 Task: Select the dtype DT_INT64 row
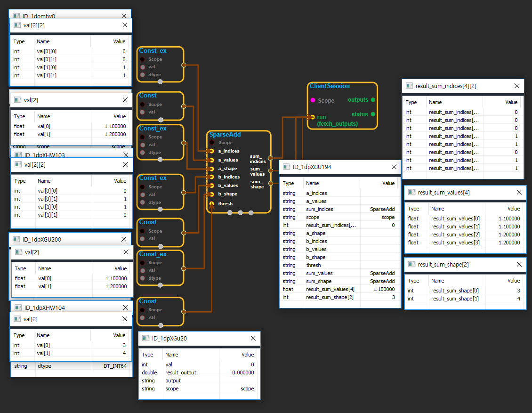(x=71, y=366)
